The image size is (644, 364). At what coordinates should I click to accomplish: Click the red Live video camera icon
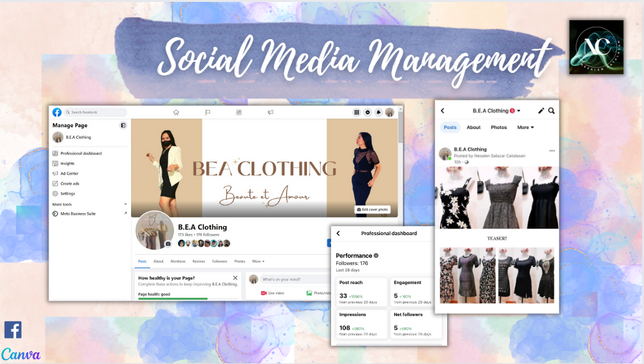tap(264, 293)
